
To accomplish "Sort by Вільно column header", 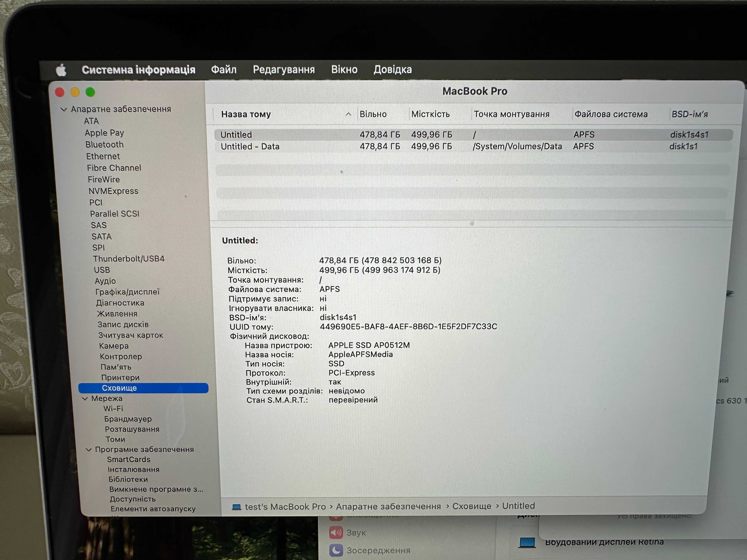I will pos(373,114).
